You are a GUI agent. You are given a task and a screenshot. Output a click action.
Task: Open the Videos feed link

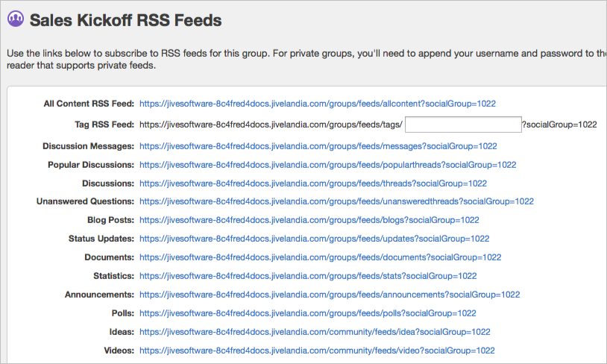coord(317,351)
